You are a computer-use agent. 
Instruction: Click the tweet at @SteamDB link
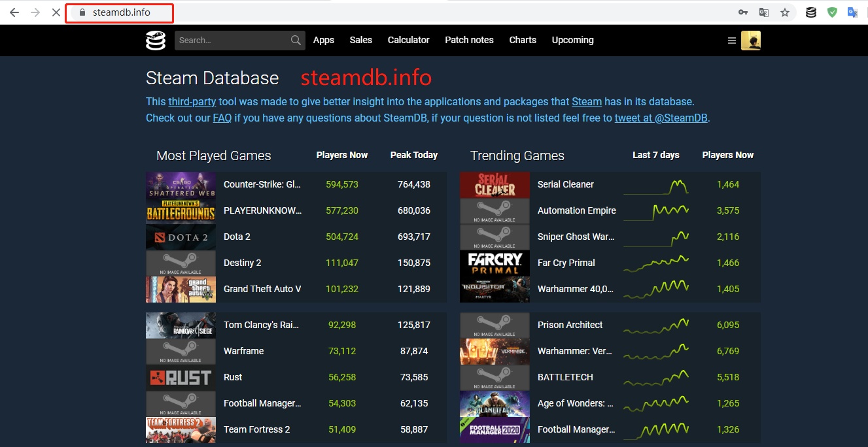pyautogui.click(x=661, y=118)
